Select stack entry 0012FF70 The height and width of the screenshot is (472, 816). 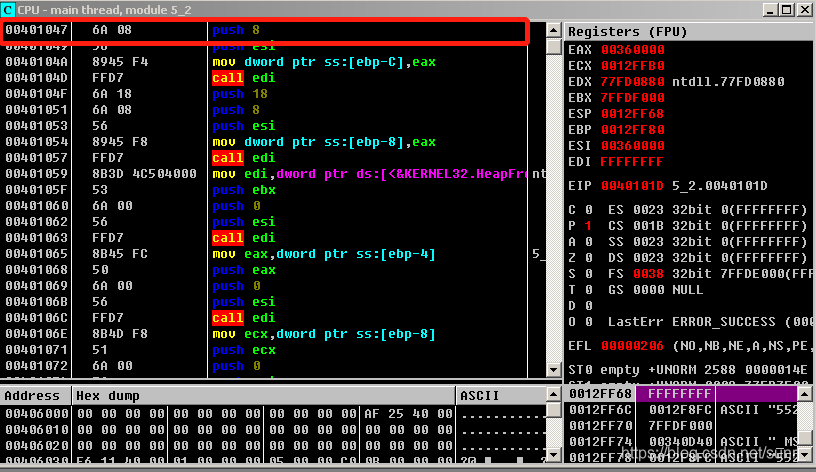[x=682, y=426]
